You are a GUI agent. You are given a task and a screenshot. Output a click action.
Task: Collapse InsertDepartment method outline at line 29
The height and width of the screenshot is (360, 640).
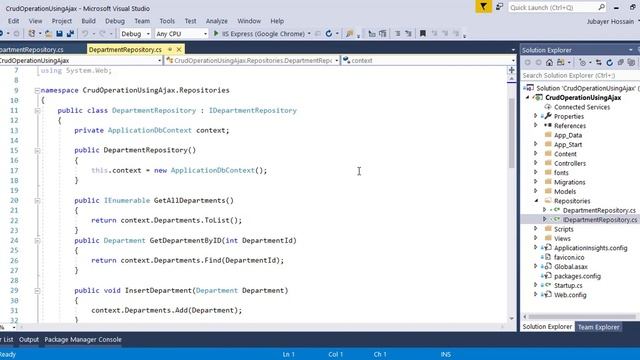[x=37, y=291]
